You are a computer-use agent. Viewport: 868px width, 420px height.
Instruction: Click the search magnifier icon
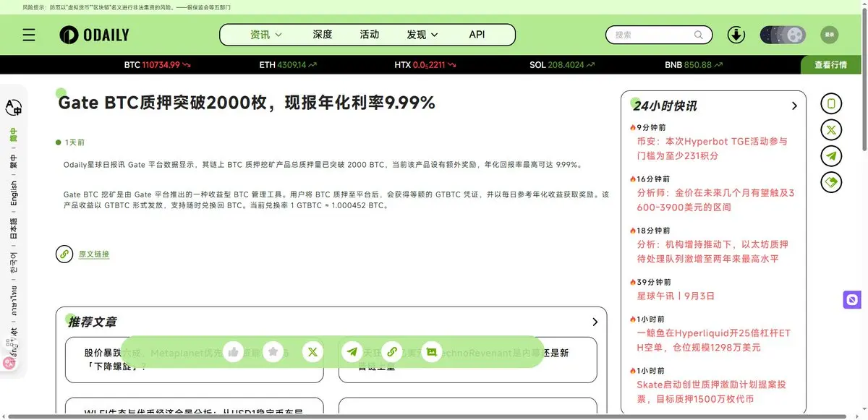(699, 35)
